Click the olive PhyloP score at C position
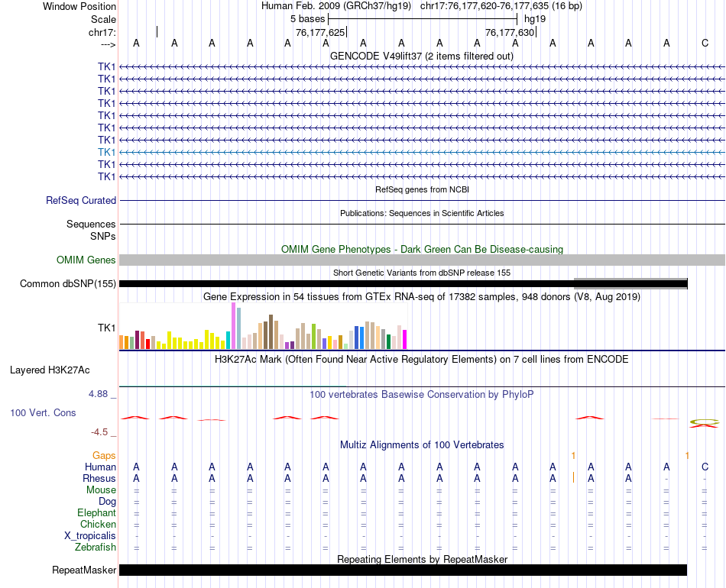726x588 pixels. (x=705, y=422)
